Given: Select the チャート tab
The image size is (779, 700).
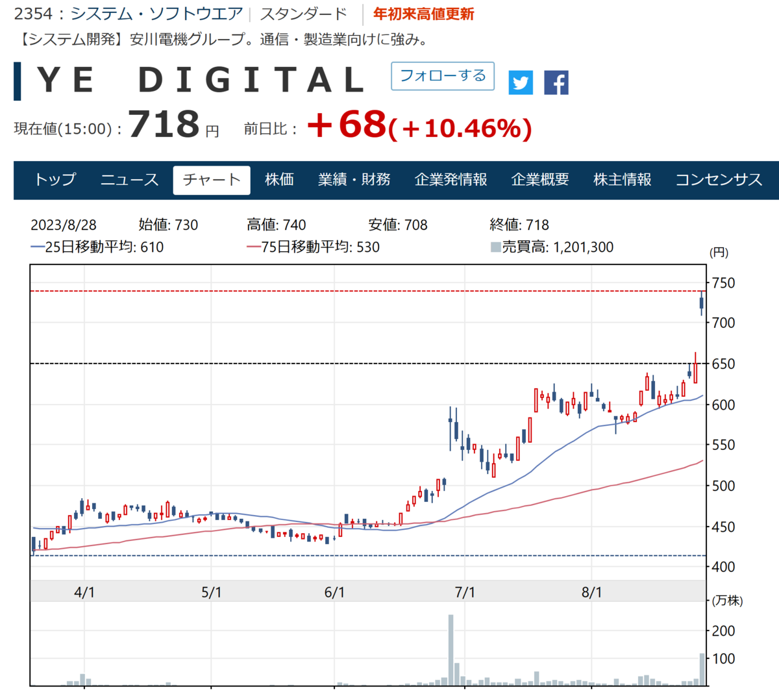Looking at the screenshot, I should pyautogui.click(x=212, y=180).
